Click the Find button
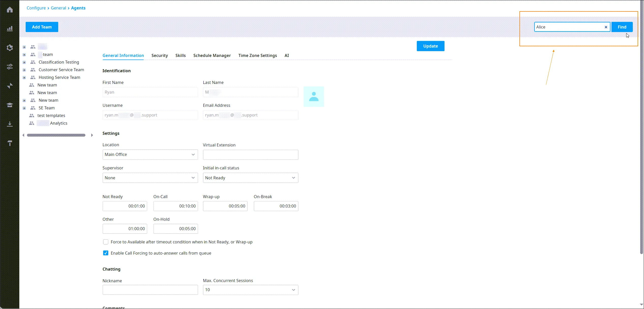This screenshot has width=644, height=309. pos(622,27)
